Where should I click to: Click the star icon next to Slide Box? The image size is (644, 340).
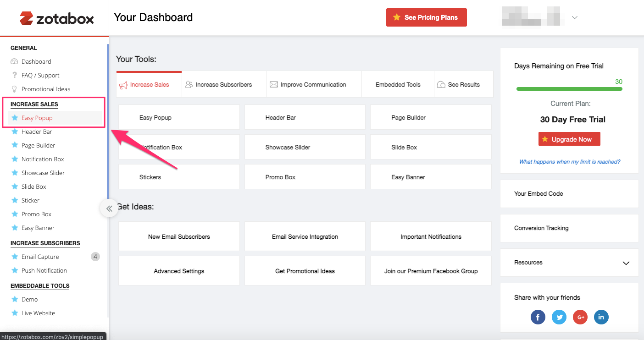[x=15, y=186]
